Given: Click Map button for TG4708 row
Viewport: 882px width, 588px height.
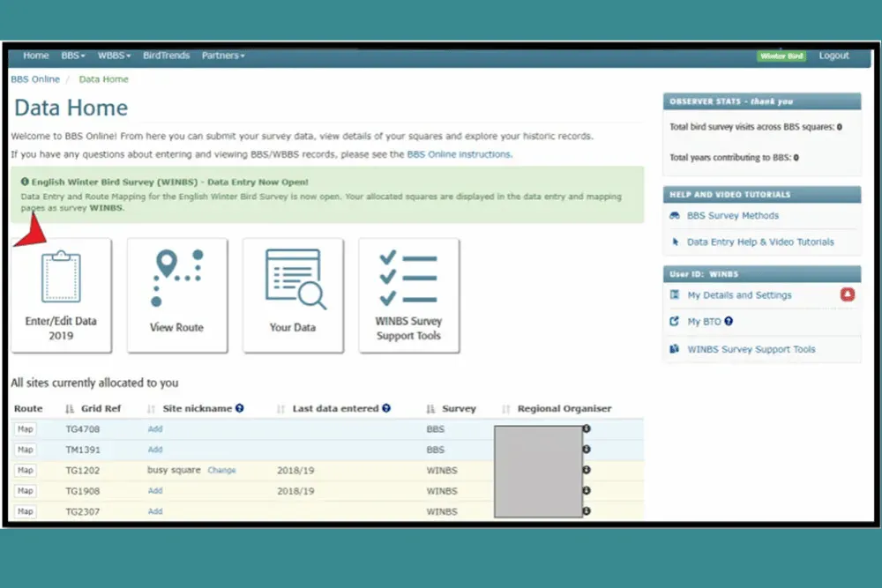Looking at the screenshot, I should point(25,429).
